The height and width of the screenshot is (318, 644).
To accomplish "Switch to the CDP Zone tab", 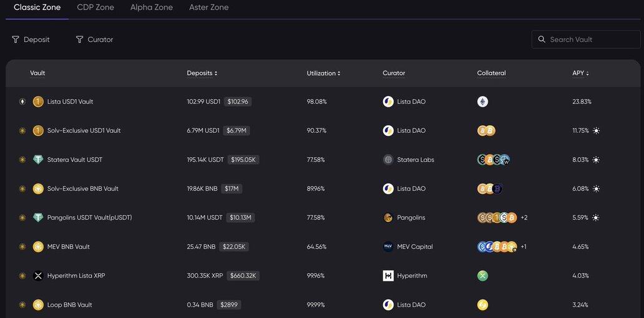I will [95, 7].
